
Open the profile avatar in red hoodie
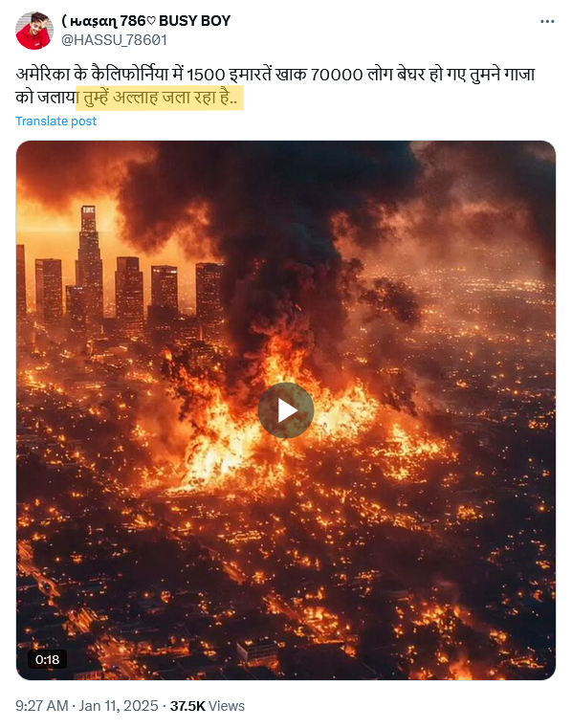point(34,31)
